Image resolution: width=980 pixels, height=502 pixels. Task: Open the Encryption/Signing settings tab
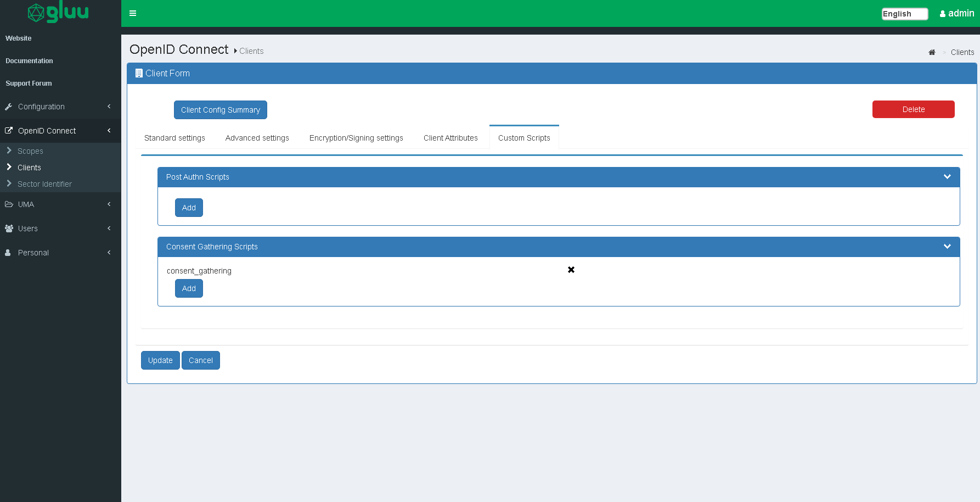tap(356, 138)
